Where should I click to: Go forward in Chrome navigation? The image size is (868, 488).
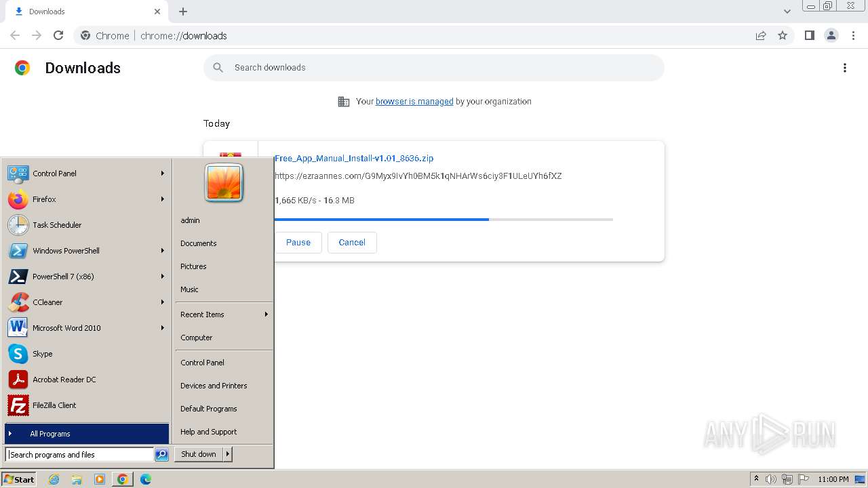[37, 35]
